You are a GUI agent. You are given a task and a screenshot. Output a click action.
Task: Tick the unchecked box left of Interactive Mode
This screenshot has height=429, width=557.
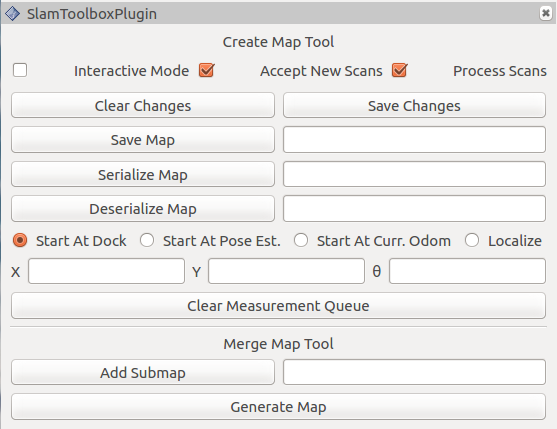20,70
